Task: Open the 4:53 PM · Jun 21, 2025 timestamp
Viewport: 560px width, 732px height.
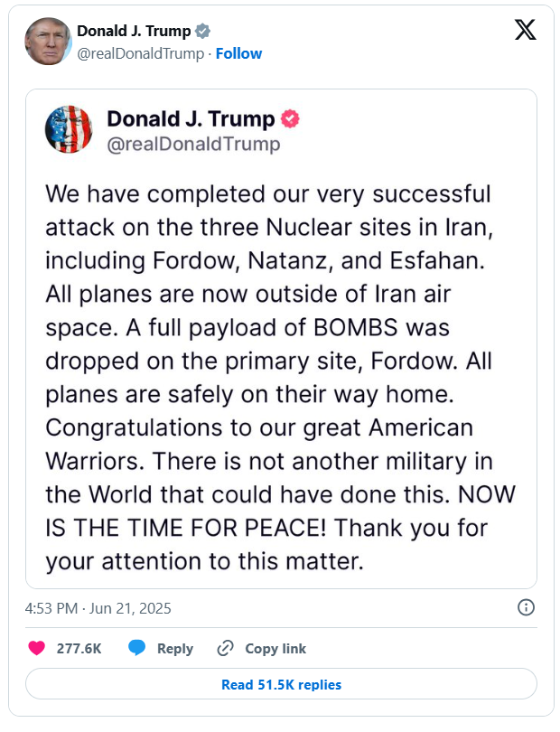Action: pos(98,608)
